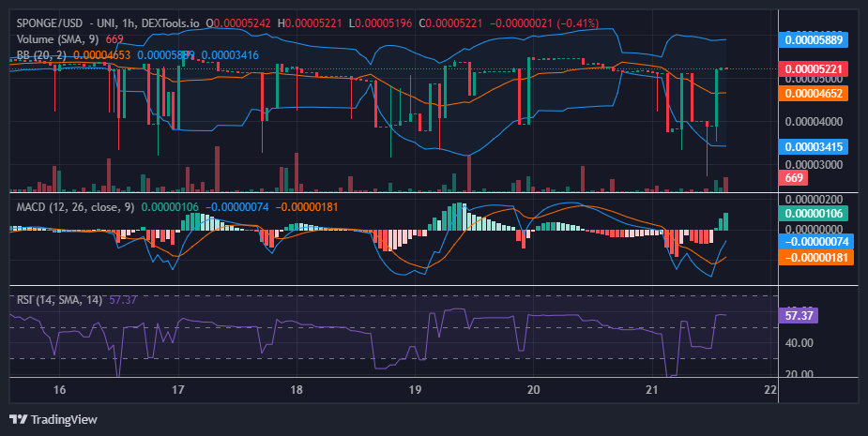This screenshot has height=436, width=868.
Task: Click the Volume (SMA, 9) indicator legend
Action: click(x=59, y=39)
